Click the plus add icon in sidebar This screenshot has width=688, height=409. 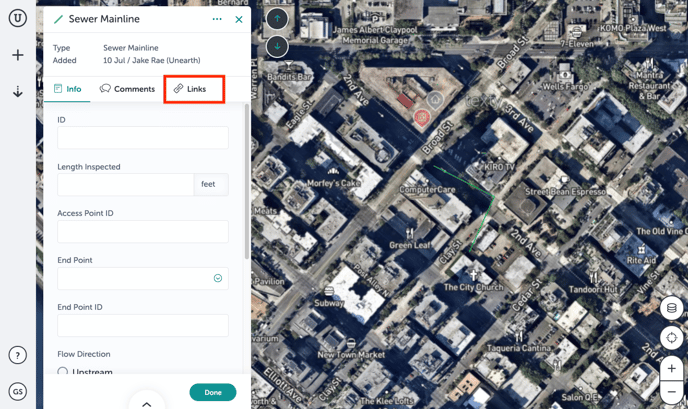[18, 55]
